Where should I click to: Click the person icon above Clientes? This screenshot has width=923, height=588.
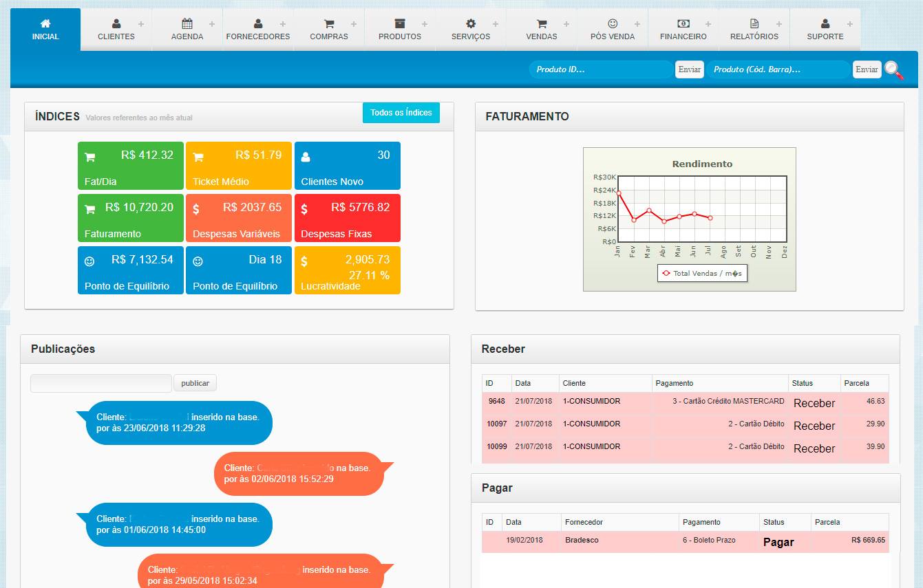click(116, 23)
